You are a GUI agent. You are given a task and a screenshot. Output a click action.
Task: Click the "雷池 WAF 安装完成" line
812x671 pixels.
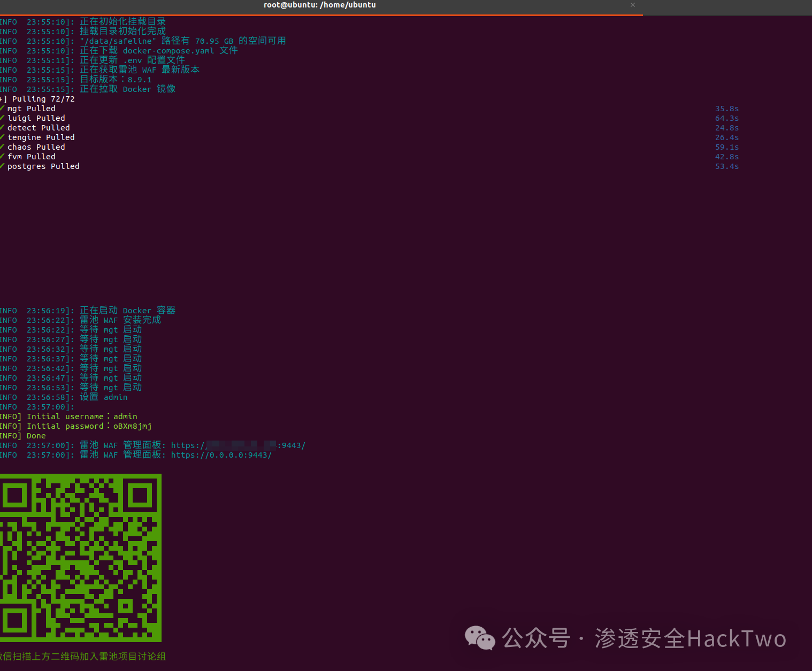pyautogui.click(x=80, y=320)
